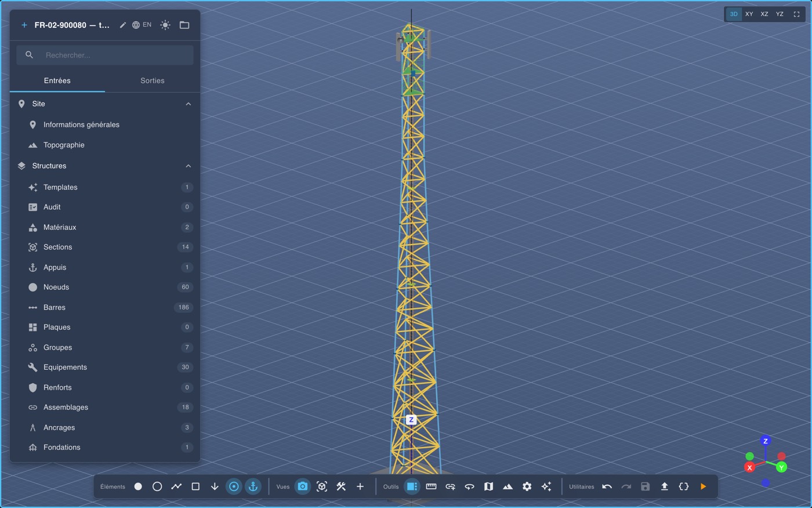Image resolution: width=812 pixels, height=508 pixels.
Task: Toggle the target circle element button
Action: coord(234,487)
